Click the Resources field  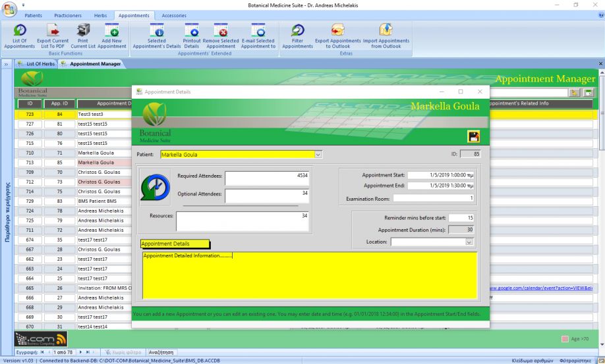point(243,221)
